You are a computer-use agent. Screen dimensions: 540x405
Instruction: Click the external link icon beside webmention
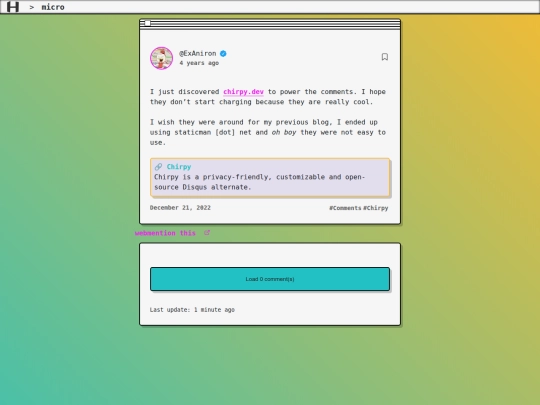pos(207,233)
